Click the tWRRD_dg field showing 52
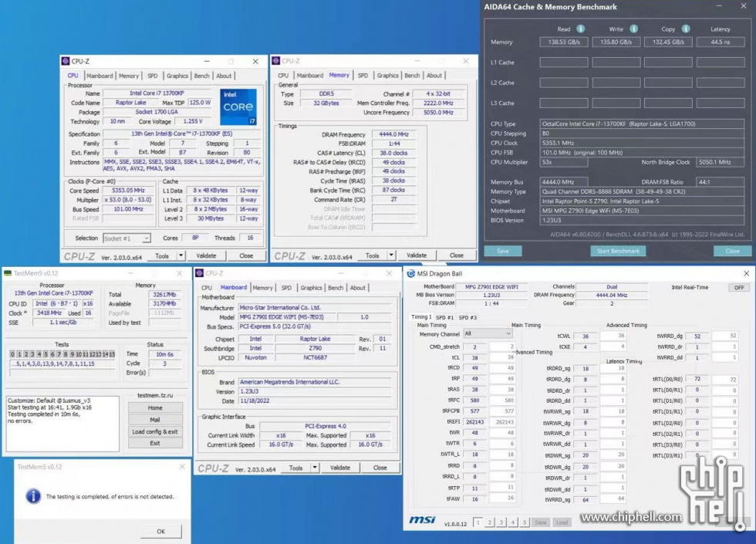Screen dimensions: 756x544 tap(697, 336)
